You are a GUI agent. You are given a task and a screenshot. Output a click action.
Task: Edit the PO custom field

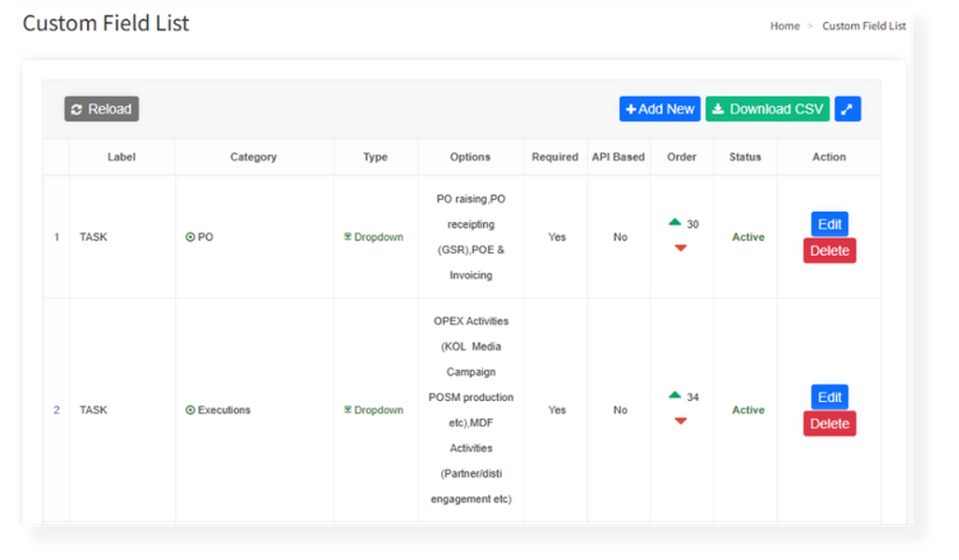coord(830,224)
